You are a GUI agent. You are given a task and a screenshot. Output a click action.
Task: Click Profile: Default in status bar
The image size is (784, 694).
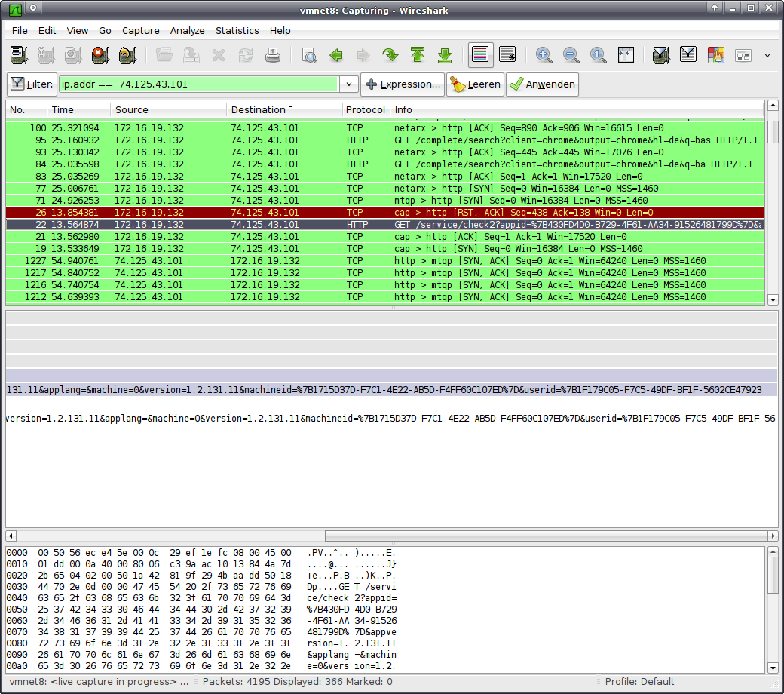tap(639, 681)
